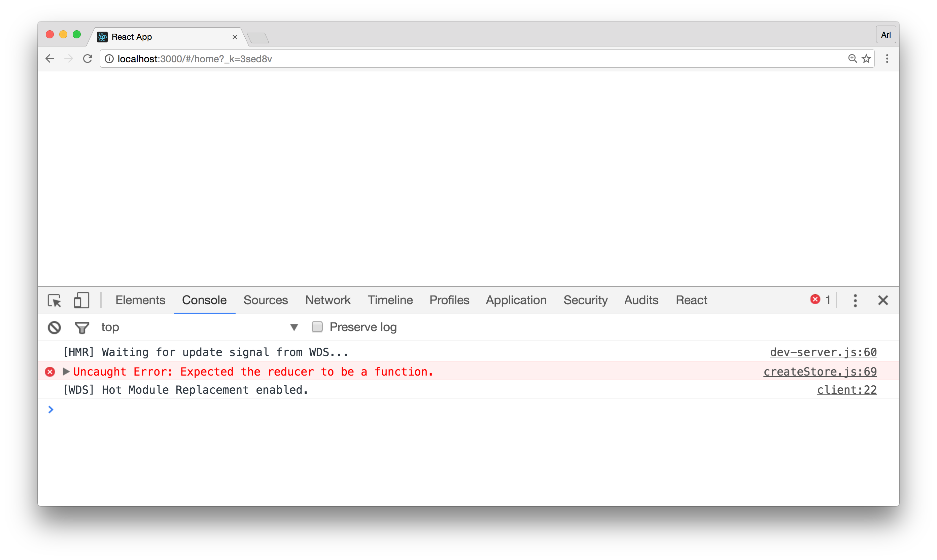Viewport: 937px width, 560px height.
Task: Click the React favicon on the tab
Action: [102, 37]
